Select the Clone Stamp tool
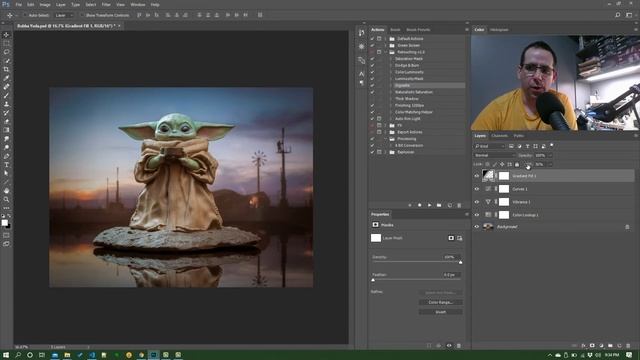Viewport: 640px width, 360px height. tap(6, 104)
